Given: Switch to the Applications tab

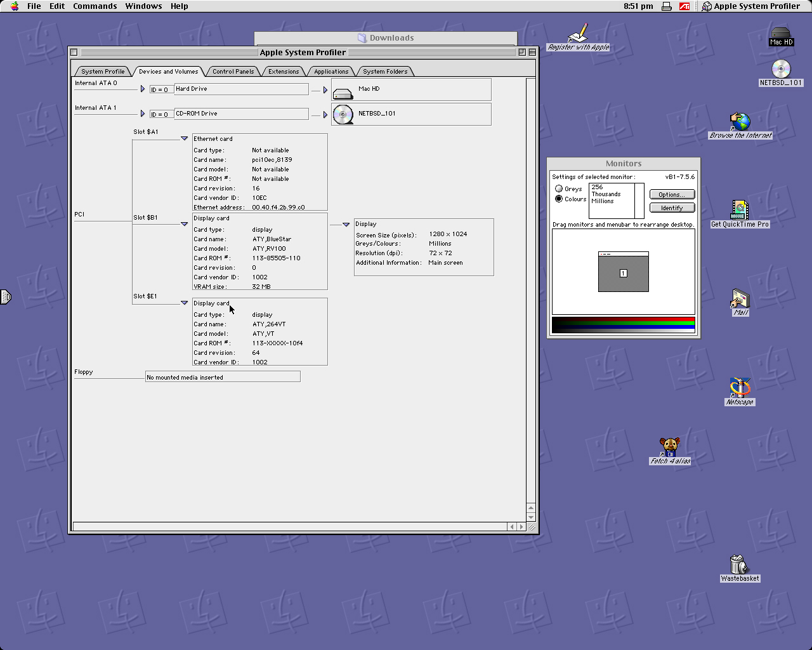Looking at the screenshot, I should click(x=331, y=72).
